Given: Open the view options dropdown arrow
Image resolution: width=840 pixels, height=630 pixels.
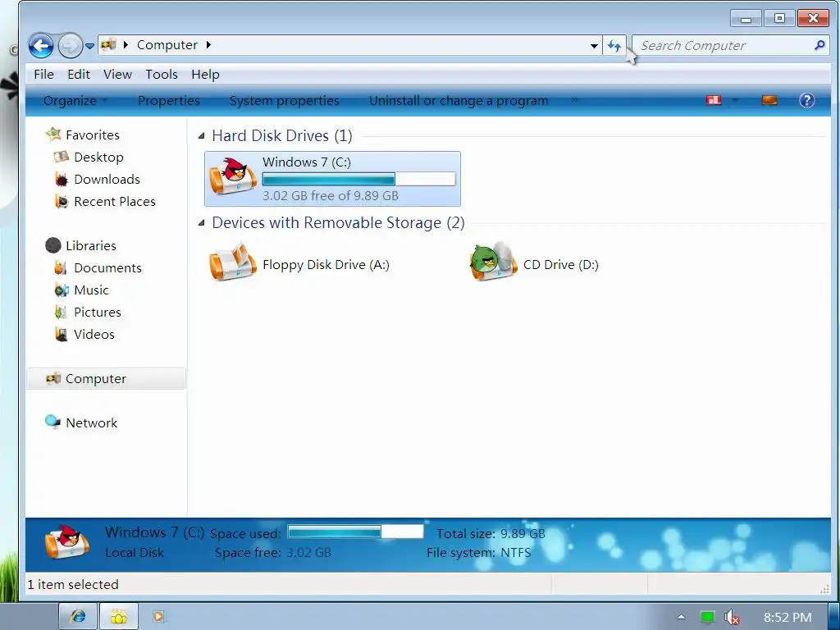Looking at the screenshot, I should tap(735, 100).
